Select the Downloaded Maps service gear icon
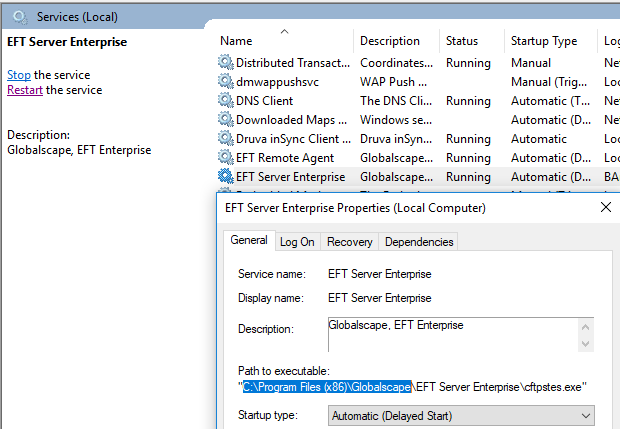Image resolution: width=620 pixels, height=429 pixels. point(225,119)
